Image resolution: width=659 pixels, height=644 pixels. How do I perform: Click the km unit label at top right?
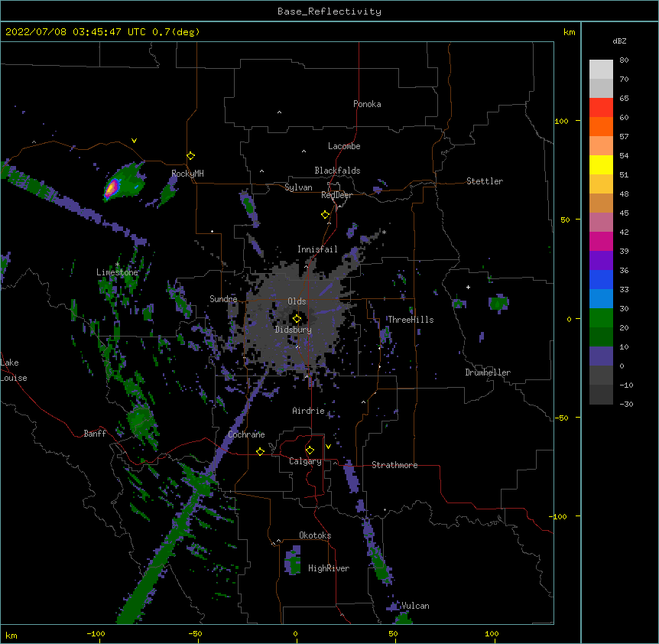569,32
